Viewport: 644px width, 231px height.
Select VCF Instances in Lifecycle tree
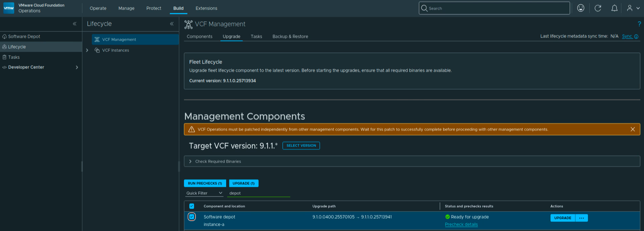[x=116, y=50]
